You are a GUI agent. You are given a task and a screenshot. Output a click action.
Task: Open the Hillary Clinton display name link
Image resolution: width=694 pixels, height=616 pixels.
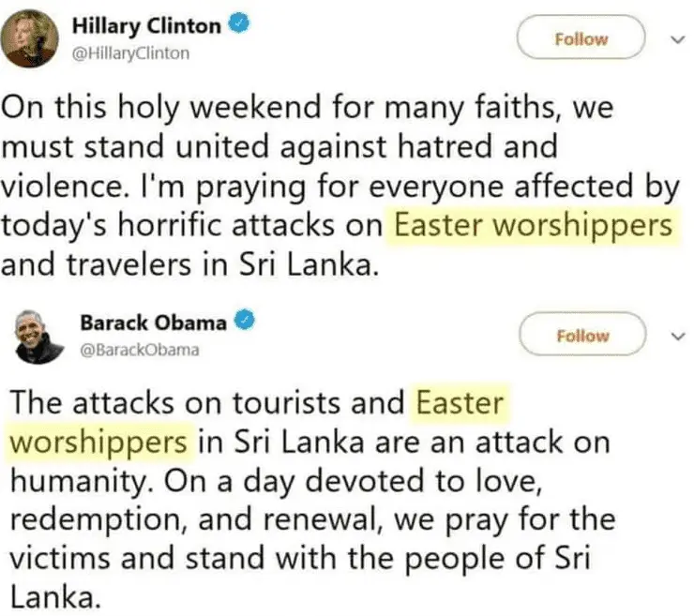pos(148,27)
